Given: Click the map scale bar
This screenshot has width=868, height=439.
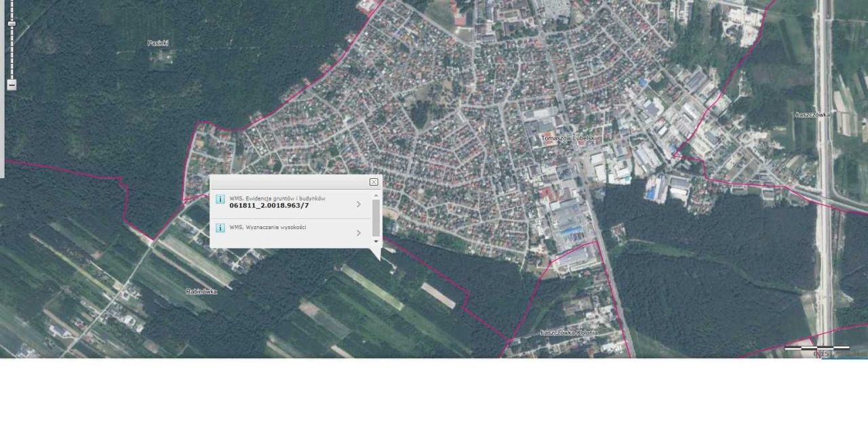Looking at the screenshot, I should 817,350.
